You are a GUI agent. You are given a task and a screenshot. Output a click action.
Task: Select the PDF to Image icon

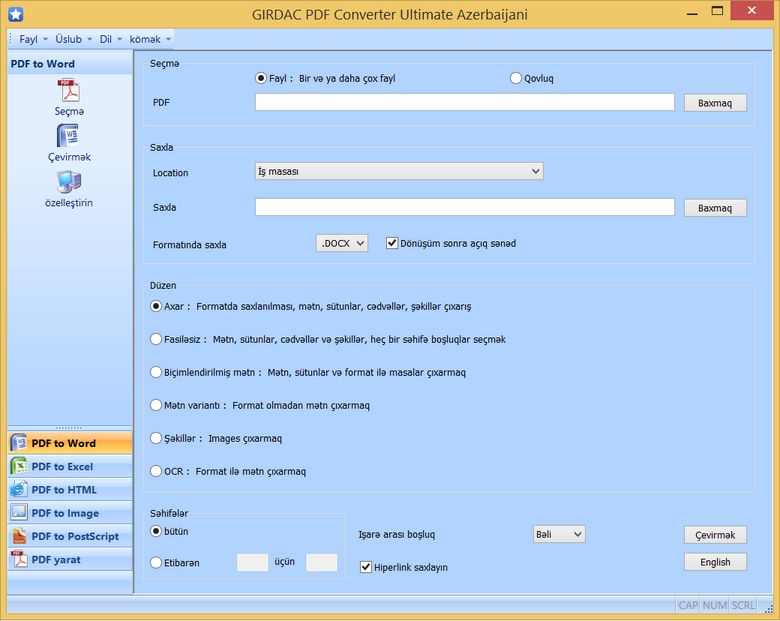[x=19, y=513]
